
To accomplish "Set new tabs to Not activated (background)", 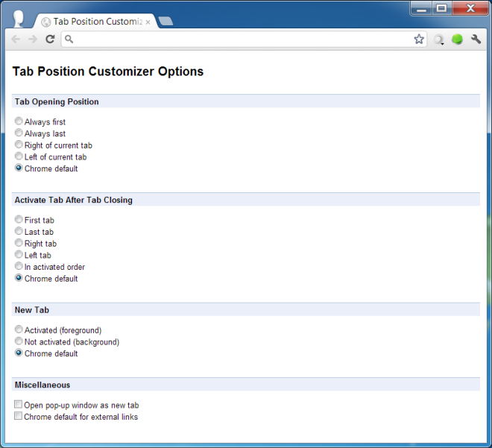I will [x=19, y=341].
